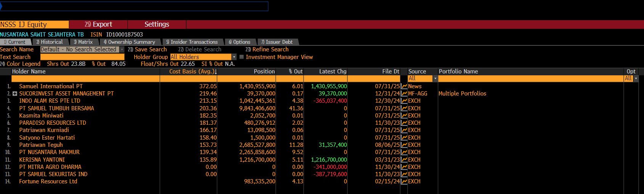
Task: Sort by Holder Name column header
Action: [29, 72]
